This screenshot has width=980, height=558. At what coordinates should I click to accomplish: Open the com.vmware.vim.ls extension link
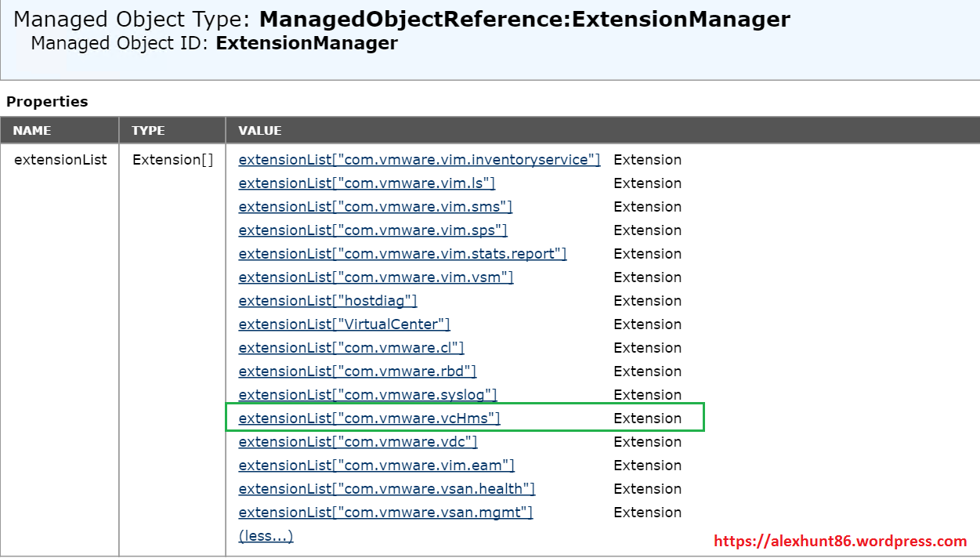pyautogui.click(x=367, y=183)
